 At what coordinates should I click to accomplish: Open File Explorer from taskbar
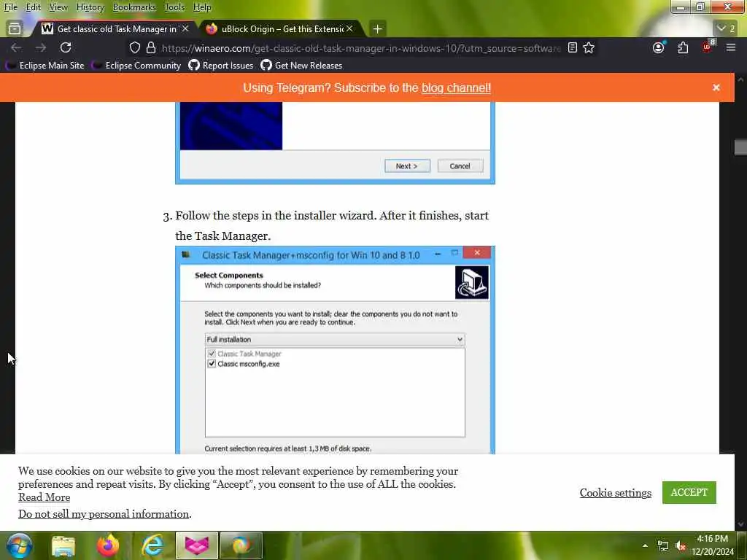(x=63, y=546)
